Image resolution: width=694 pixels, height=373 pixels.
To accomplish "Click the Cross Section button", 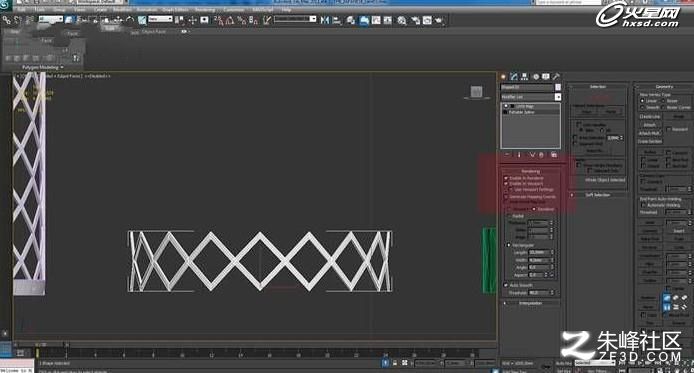I will click(650, 141).
